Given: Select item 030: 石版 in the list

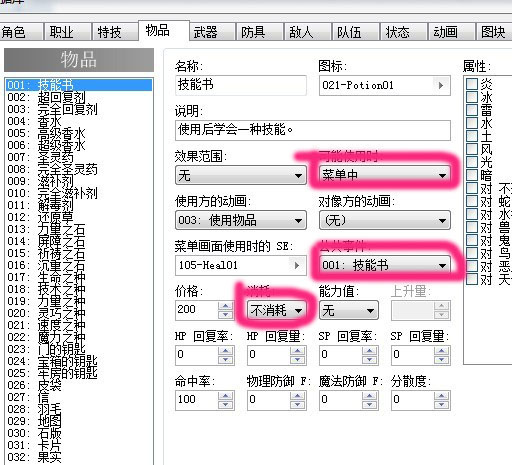Looking at the screenshot, I should click(79, 433).
